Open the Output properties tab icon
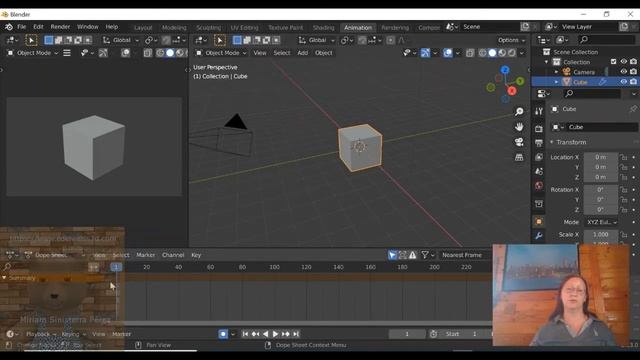Image resolution: width=640 pixels, height=360 pixels. [539, 143]
